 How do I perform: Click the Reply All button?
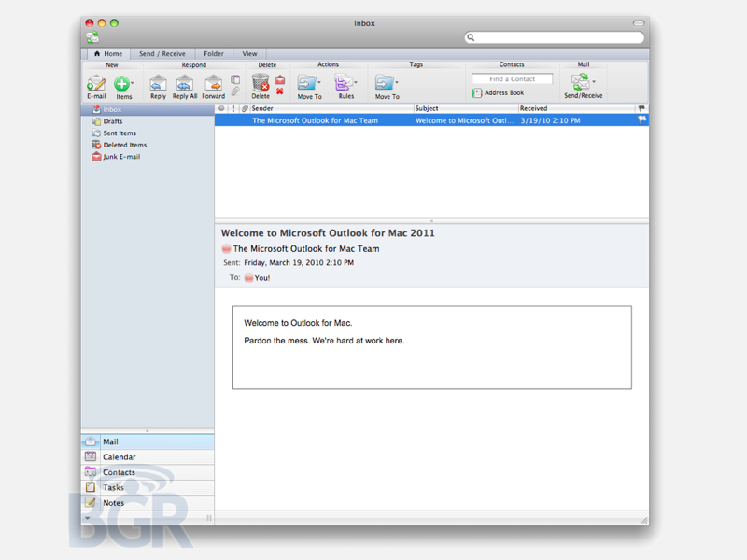[x=184, y=87]
